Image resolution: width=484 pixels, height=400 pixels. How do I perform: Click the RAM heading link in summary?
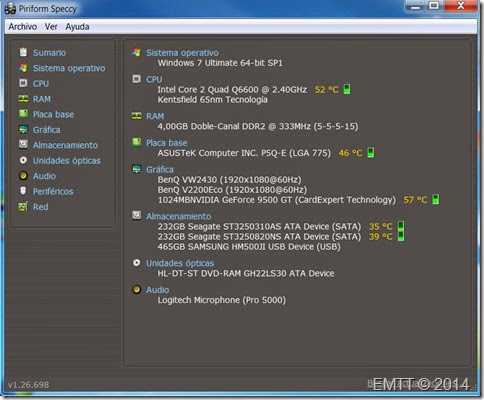[155, 116]
